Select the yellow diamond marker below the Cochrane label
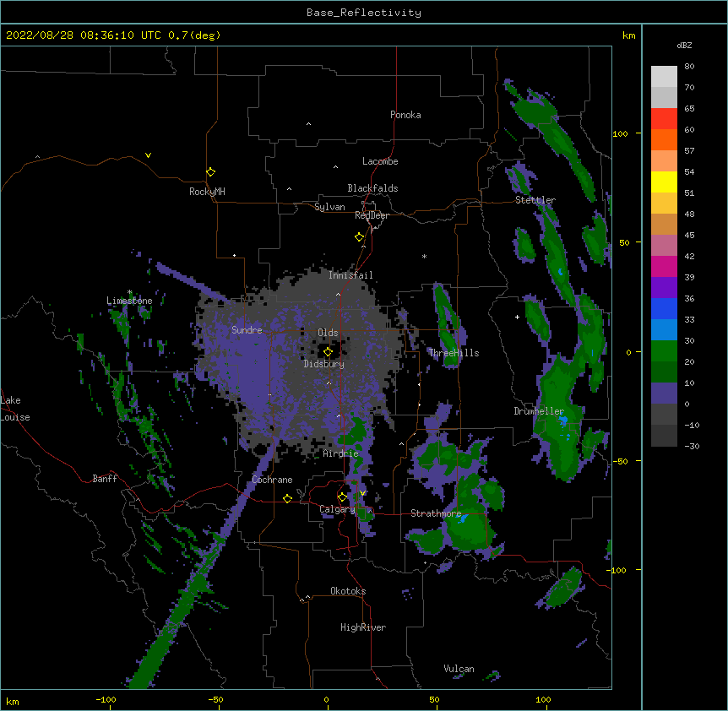The width and height of the screenshot is (728, 711). (287, 498)
